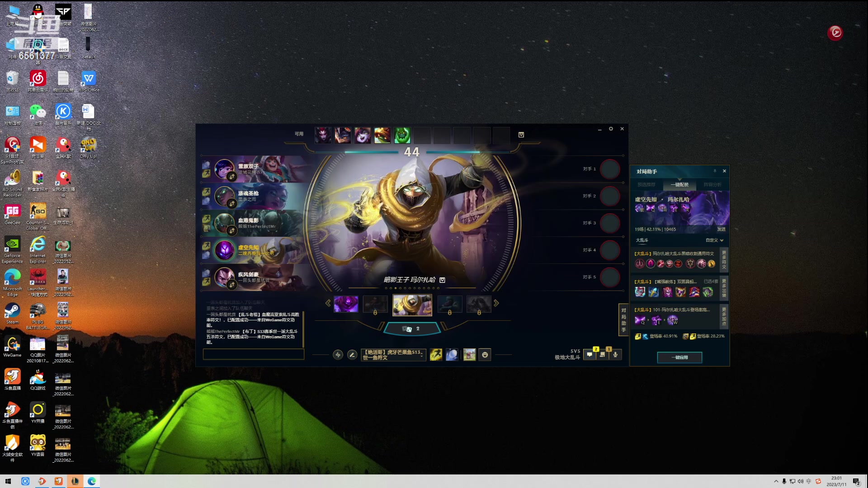Open the rune page dropdown 虎牙芒果鱼S13
Image resolution: width=868 pixels, height=488 pixels.
tap(394, 355)
